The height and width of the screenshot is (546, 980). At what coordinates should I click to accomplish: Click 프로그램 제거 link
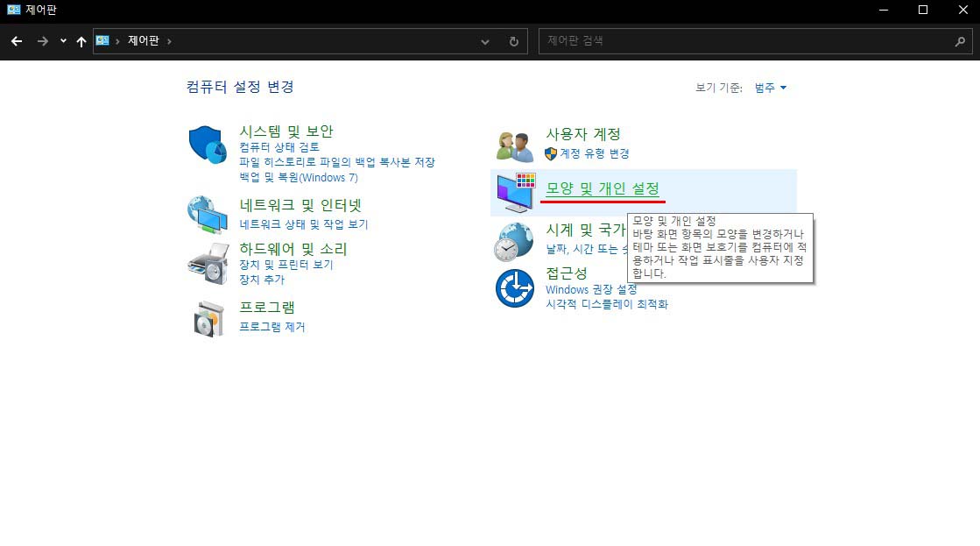click(x=271, y=327)
